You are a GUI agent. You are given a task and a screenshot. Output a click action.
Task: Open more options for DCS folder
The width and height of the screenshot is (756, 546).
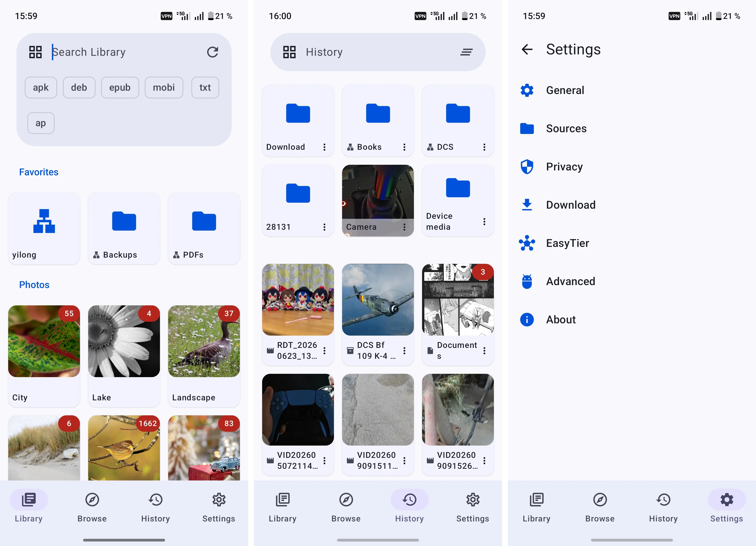tap(484, 147)
